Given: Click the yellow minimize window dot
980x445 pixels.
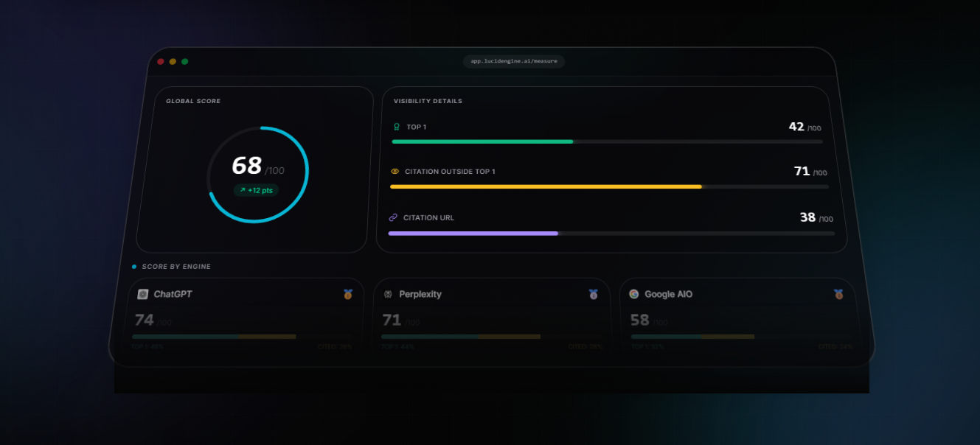Looking at the screenshot, I should 173,61.
